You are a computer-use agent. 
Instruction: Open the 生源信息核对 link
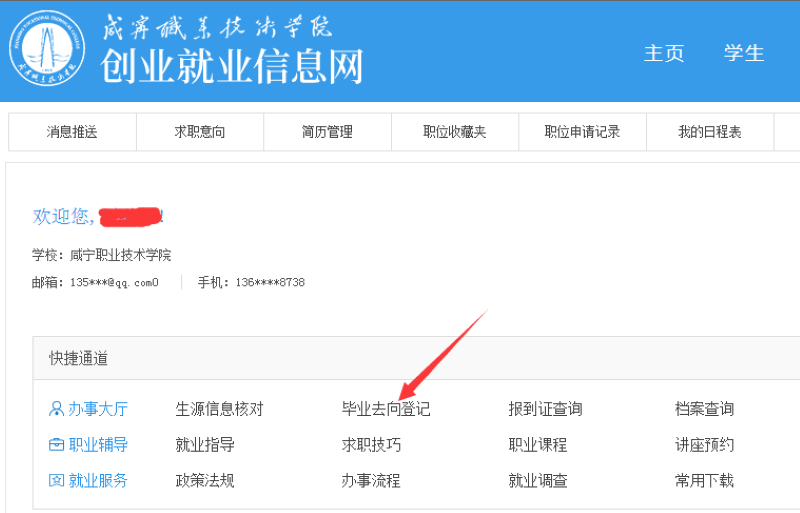219,409
